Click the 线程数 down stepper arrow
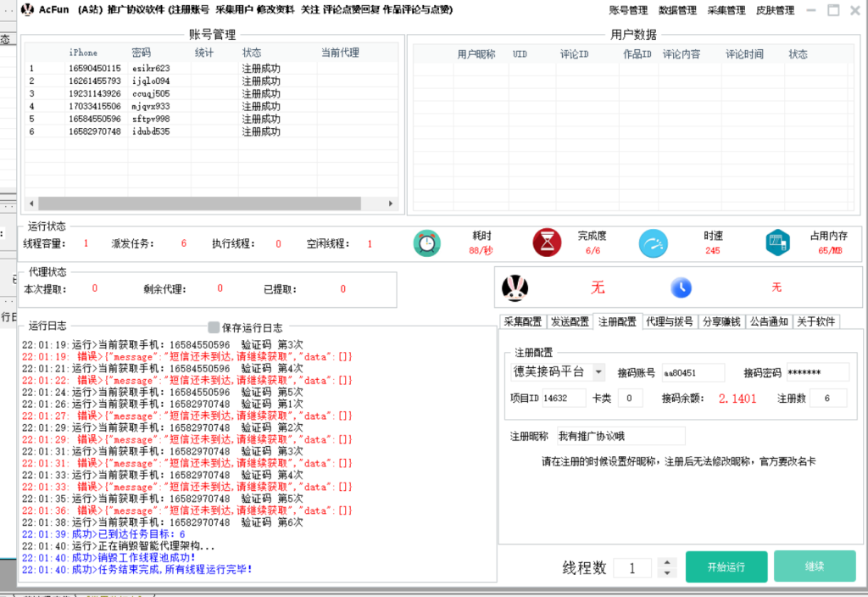The image size is (868, 597). [667, 572]
